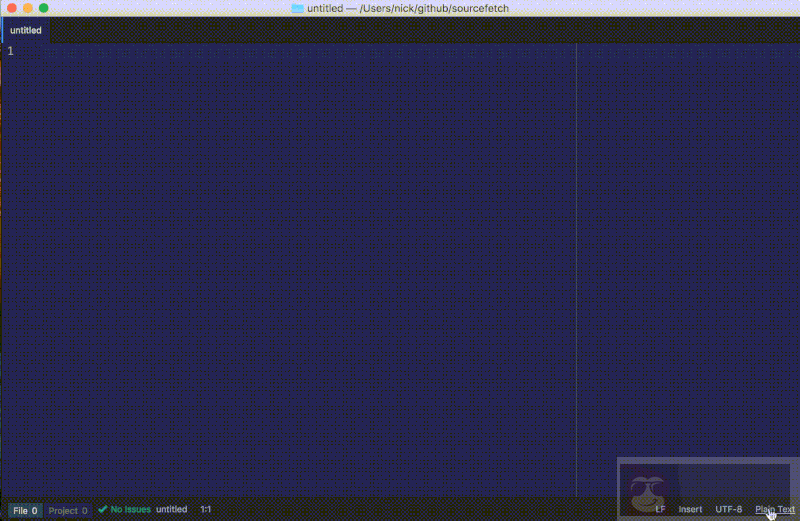Click the untitled file name in status bar

click(x=171, y=509)
